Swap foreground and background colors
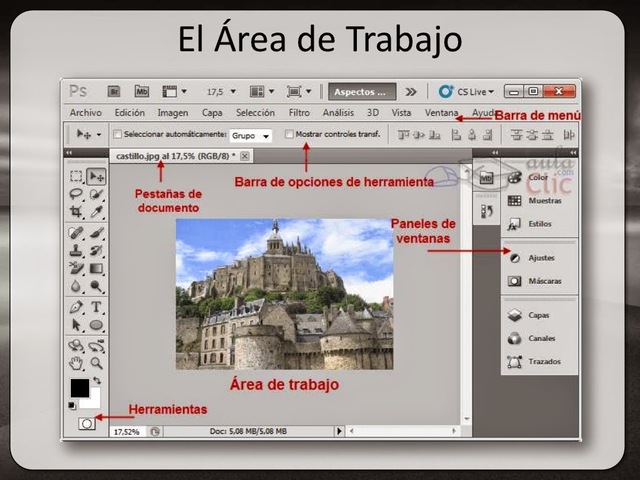Screen dimensions: 640x480 click(97, 380)
